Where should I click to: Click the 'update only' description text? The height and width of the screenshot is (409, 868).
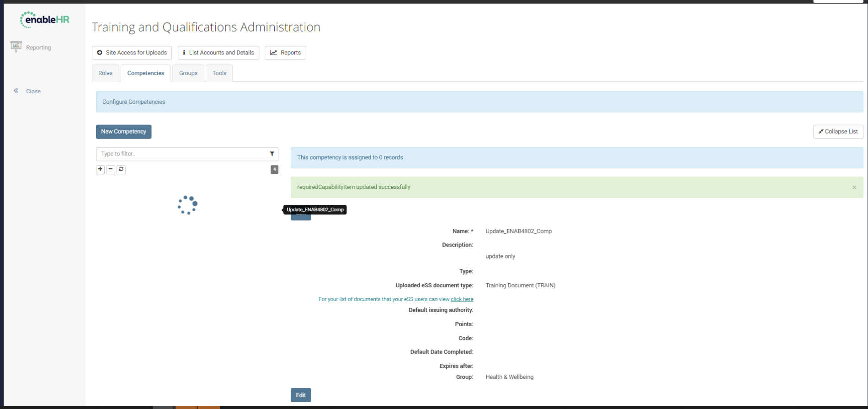point(500,256)
